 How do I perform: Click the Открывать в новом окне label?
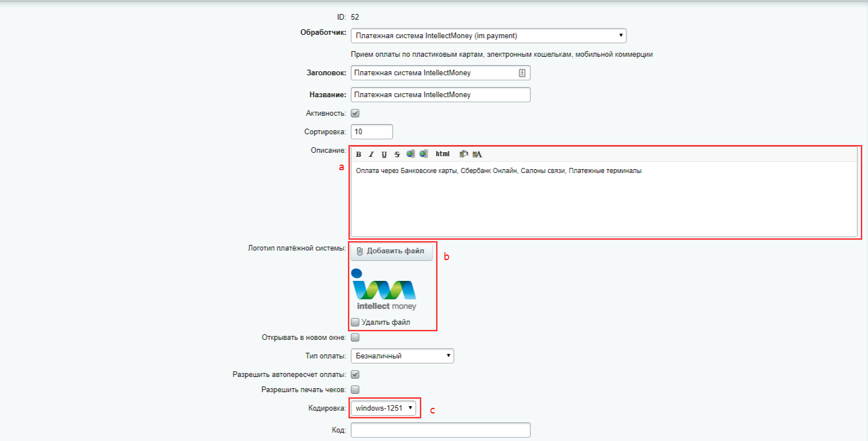click(x=304, y=338)
